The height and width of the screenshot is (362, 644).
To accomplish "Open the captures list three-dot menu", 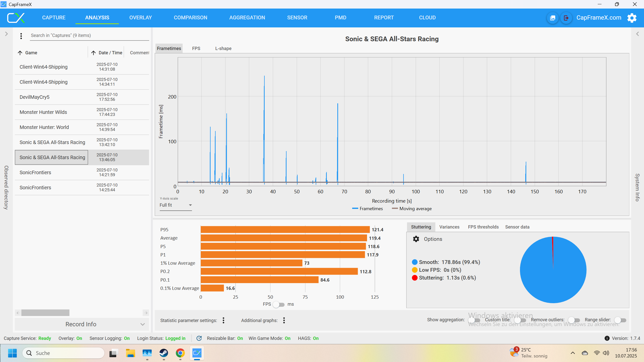I will click(x=21, y=36).
